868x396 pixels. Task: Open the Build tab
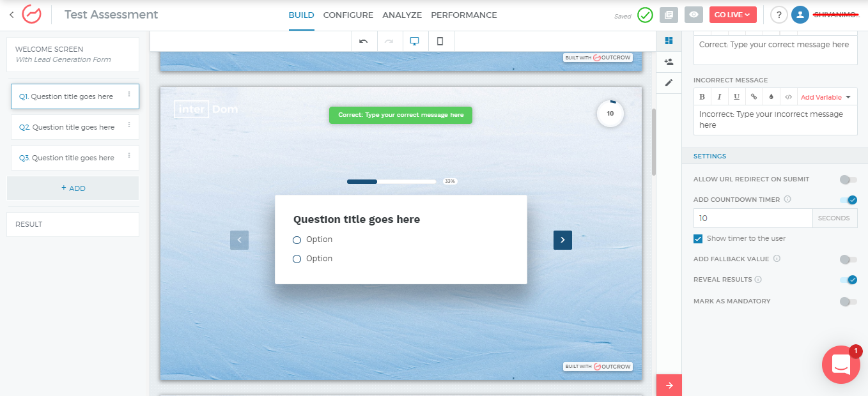pos(301,15)
